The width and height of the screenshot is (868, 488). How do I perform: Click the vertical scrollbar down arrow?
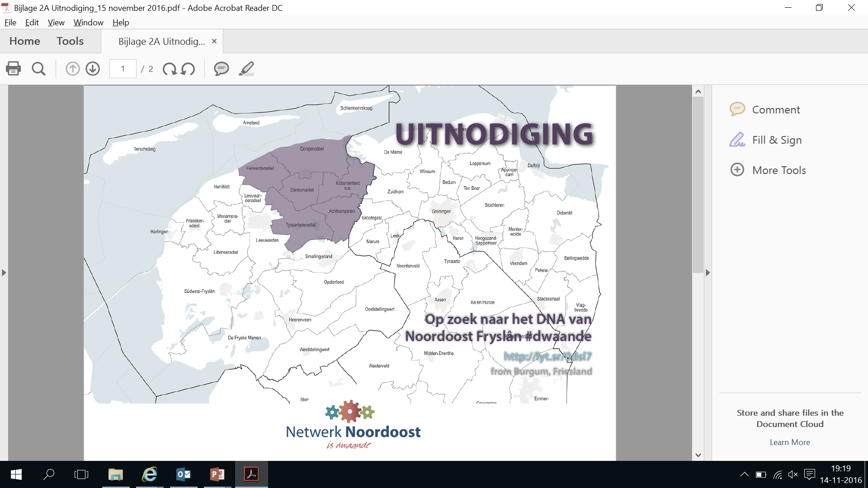coord(698,455)
